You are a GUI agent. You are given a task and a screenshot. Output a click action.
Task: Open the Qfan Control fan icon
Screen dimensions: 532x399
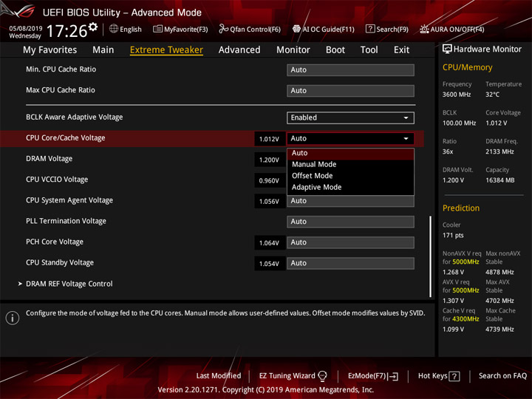click(223, 29)
